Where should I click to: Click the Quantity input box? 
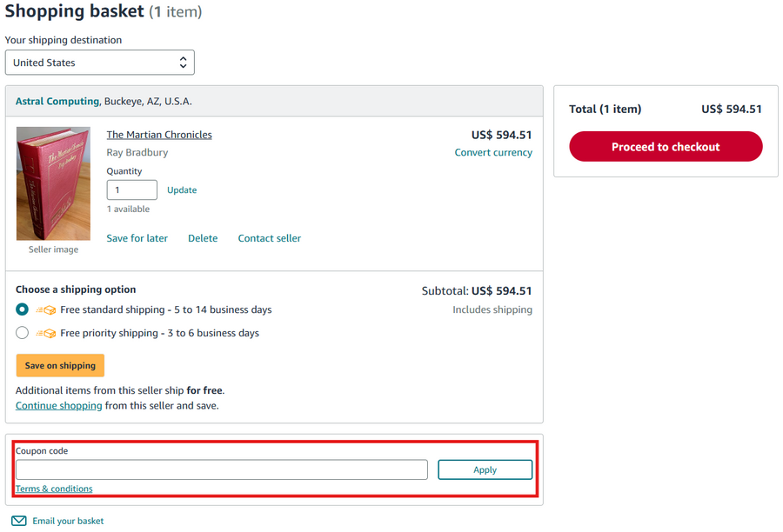(x=131, y=190)
